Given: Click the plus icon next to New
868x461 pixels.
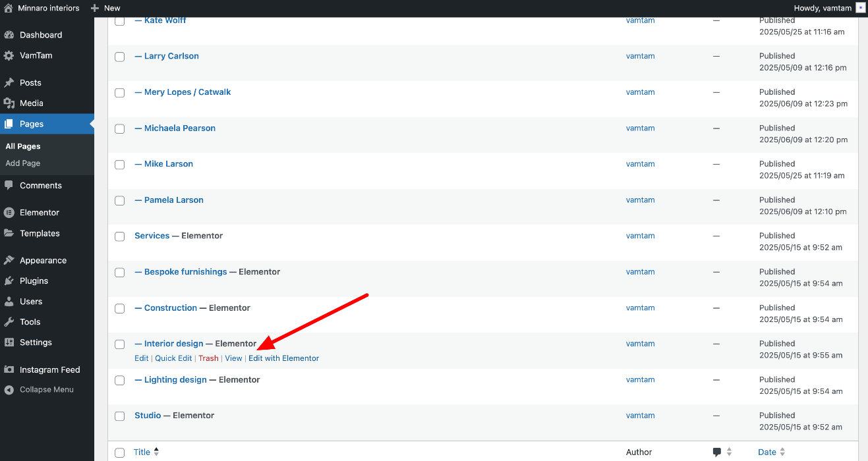Looking at the screenshot, I should pos(94,8).
